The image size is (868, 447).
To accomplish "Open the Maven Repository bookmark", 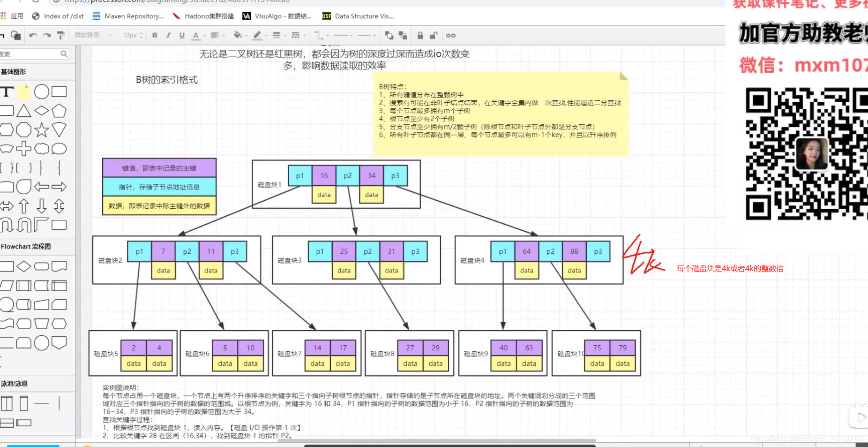I will tap(128, 16).
